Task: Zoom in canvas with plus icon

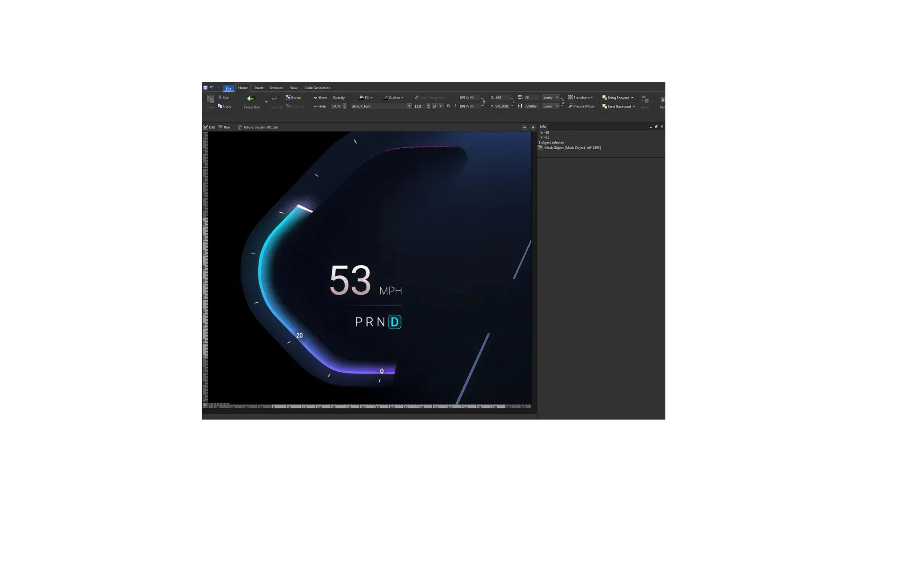Action: click(x=533, y=127)
